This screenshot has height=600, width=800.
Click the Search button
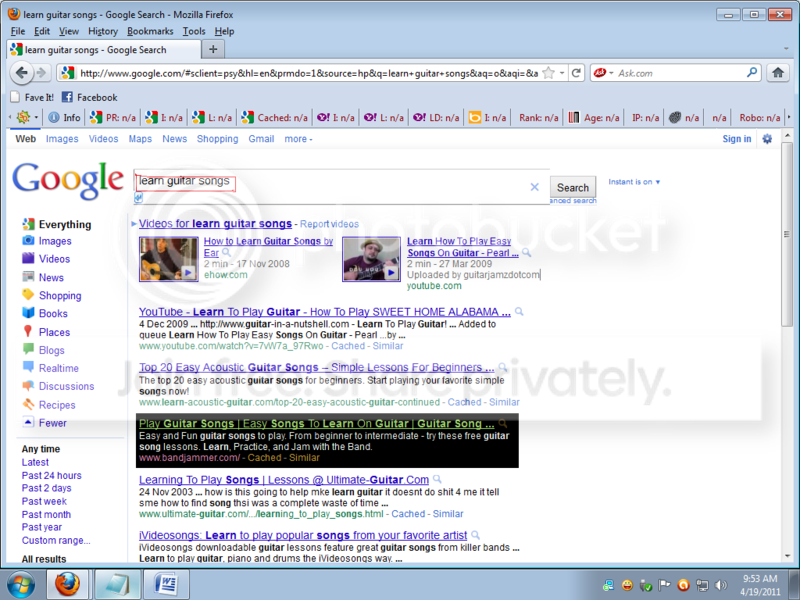coord(572,187)
